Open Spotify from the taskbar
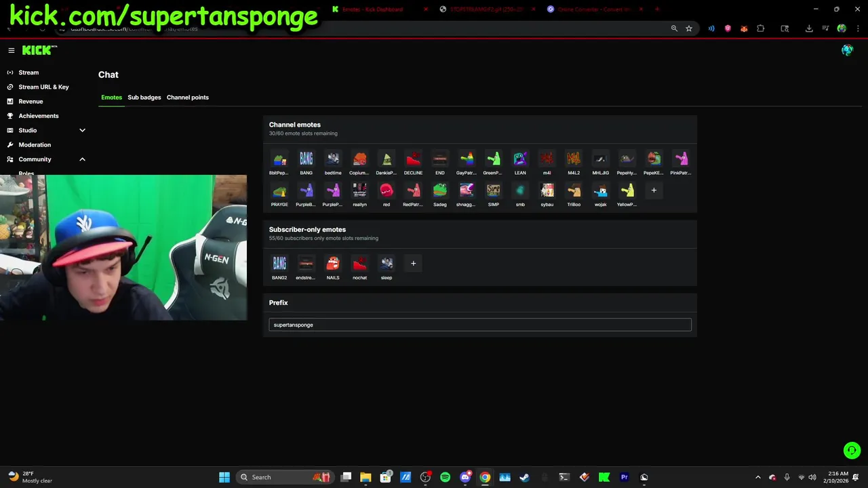The height and width of the screenshot is (488, 868). point(445,477)
